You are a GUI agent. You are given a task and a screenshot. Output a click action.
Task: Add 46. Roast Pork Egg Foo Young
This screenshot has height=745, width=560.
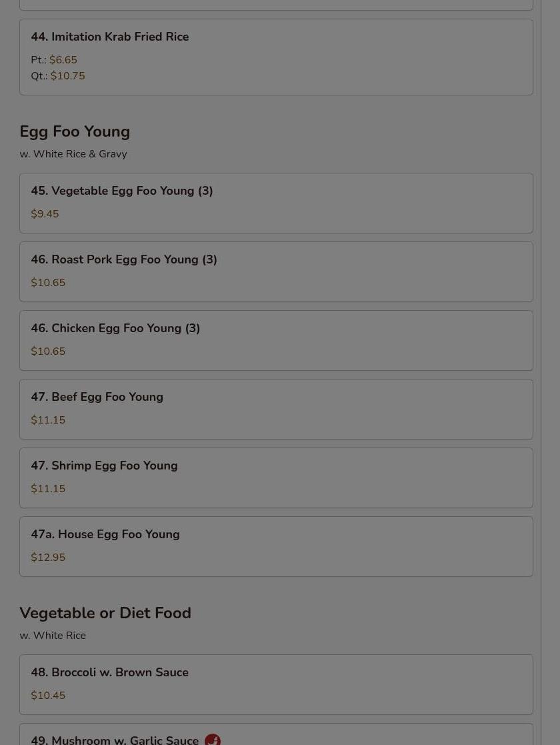click(x=124, y=260)
